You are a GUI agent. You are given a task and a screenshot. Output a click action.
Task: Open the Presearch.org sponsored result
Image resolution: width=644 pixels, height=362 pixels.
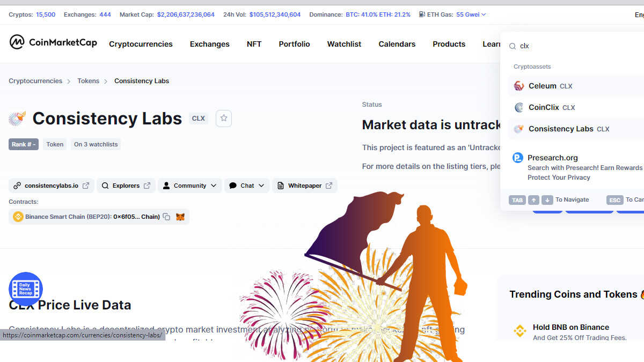click(577, 167)
